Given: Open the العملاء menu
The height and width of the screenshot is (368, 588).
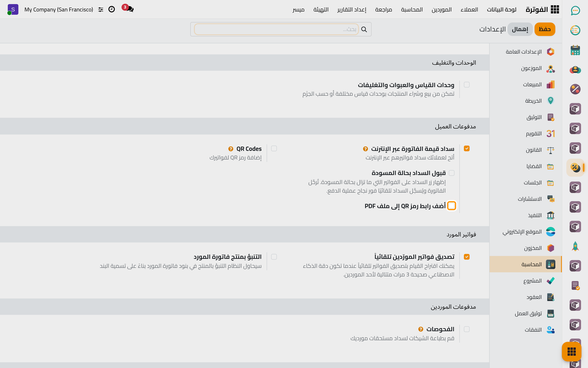Looking at the screenshot, I should (469, 10).
